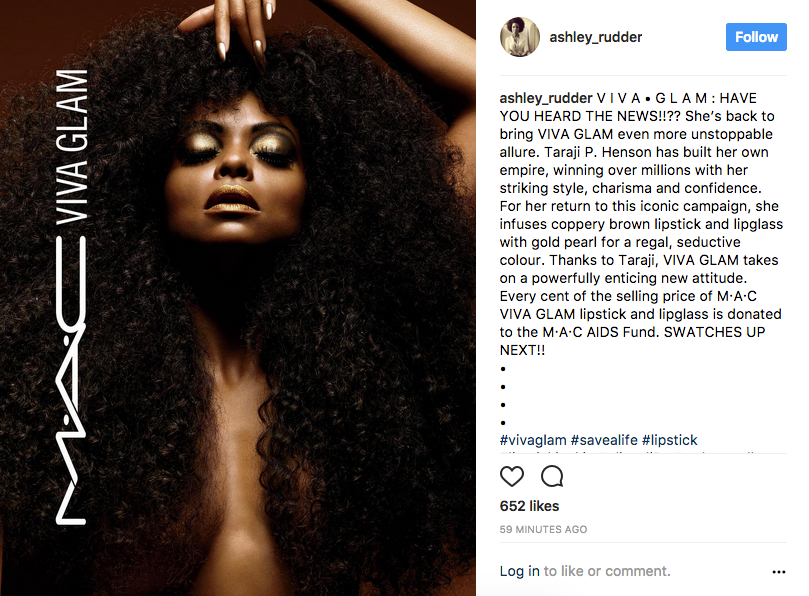809x596 pixels.
Task: Open the three-dot more options menu
Action: click(x=779, y=572)
